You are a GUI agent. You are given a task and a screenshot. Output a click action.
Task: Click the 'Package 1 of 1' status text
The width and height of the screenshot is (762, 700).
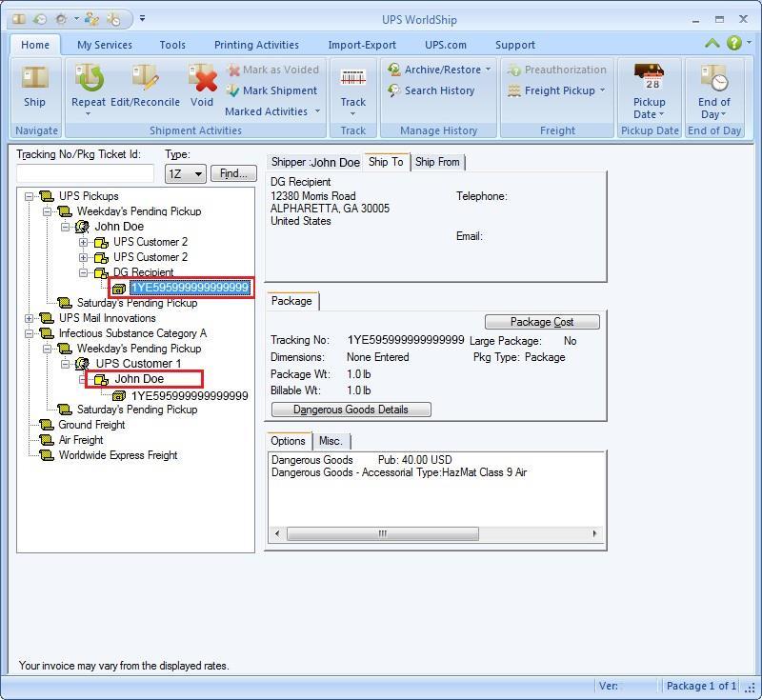coord(702,686)
